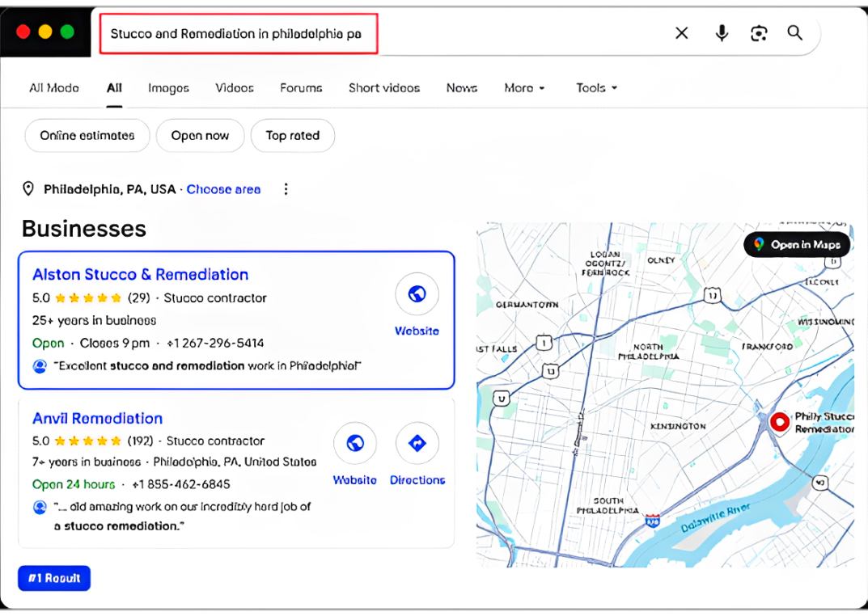Click reviewer avatar on Alston Stucco review
Image resolution: width=868 pixels, height=616 pixels.
[x=40, y=366]
